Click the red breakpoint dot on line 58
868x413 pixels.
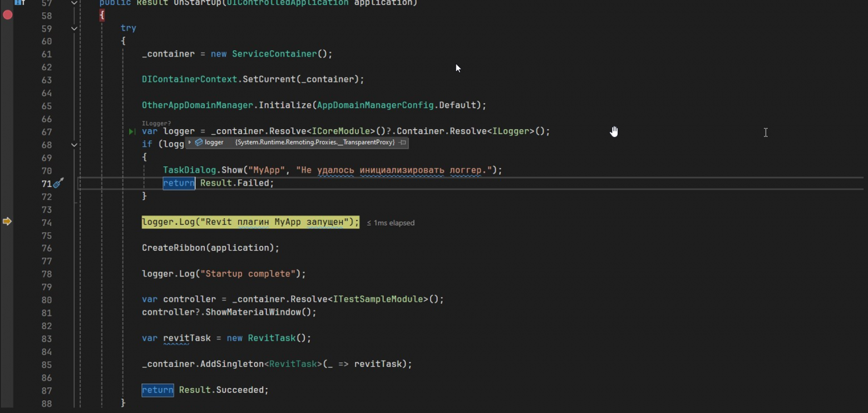point(7,16)
